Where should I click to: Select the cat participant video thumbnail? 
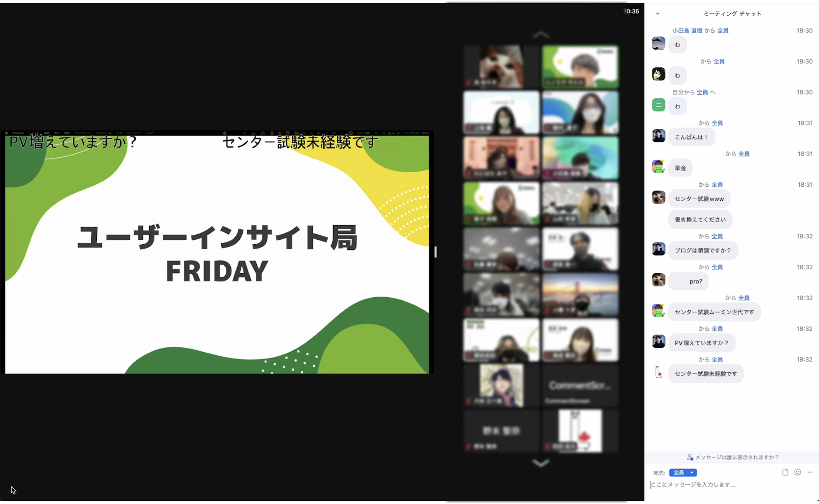tap(501, 67)
